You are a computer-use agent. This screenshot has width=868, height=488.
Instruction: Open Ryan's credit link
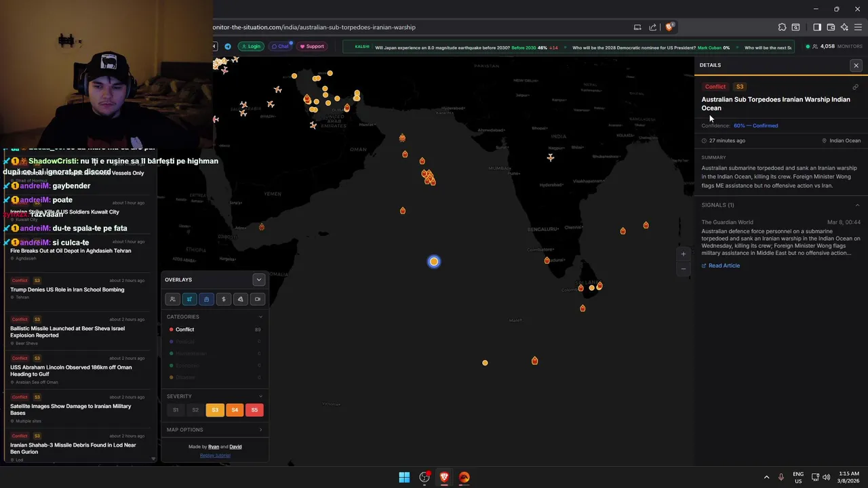pos(214,447)
